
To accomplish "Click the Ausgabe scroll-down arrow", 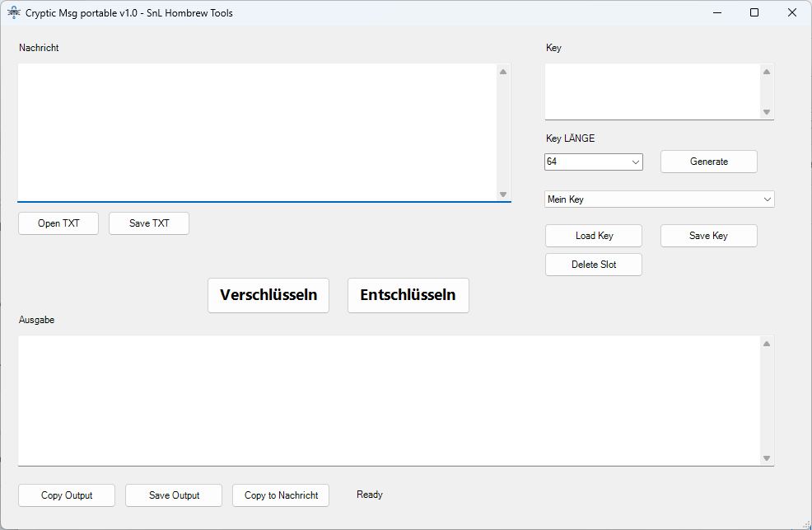I will 767,458.
